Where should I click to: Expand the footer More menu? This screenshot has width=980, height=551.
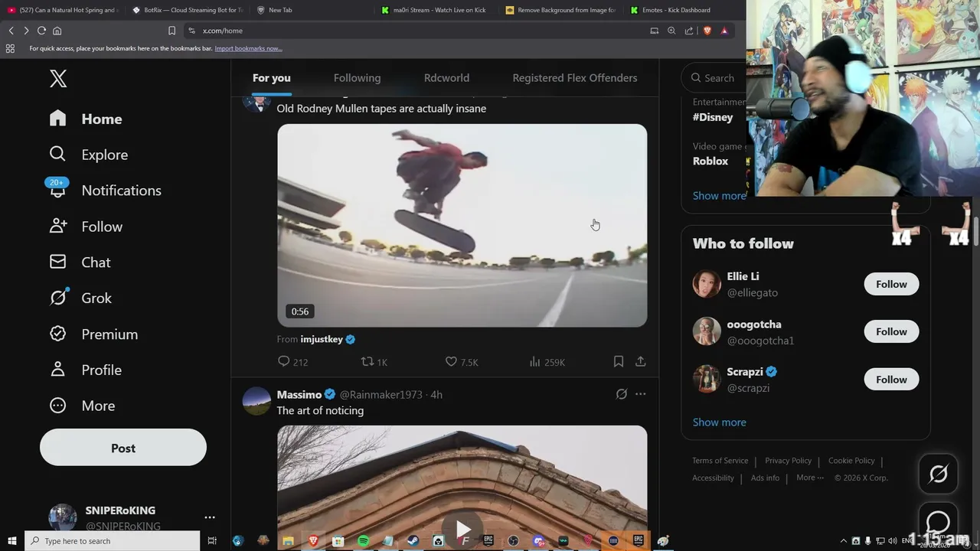(810, 478)
